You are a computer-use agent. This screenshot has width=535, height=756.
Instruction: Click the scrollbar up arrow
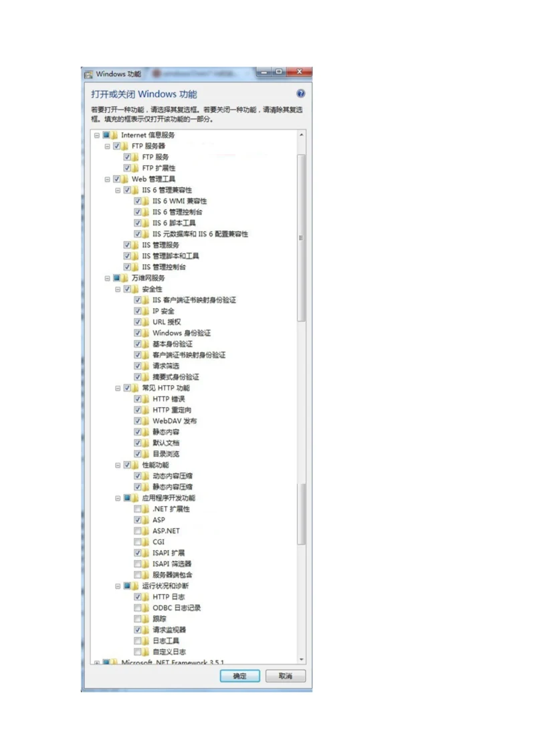(302, 134)
